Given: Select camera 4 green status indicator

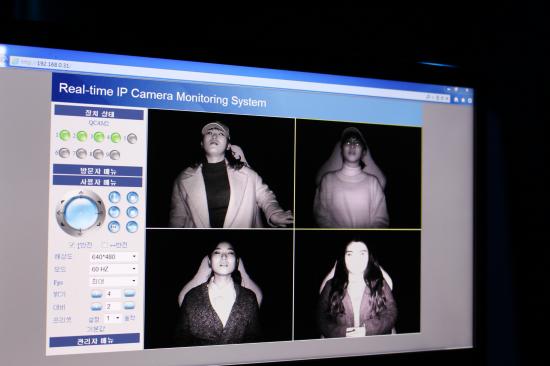Looking at the screenshot, I should [x=115, y=138].
